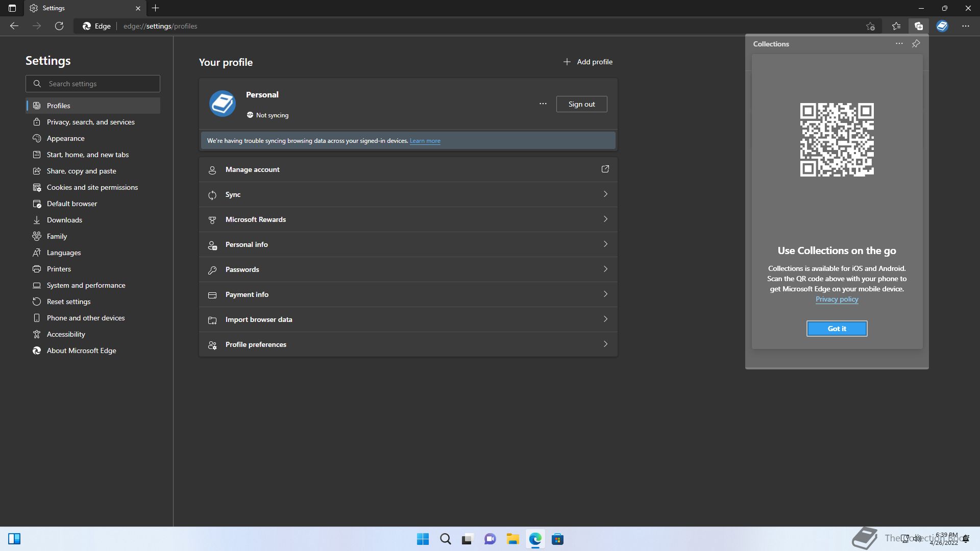This screenshot has height=551, width=980.
Task: Click Got it in Collections pane
Action: tap(837, 329)
